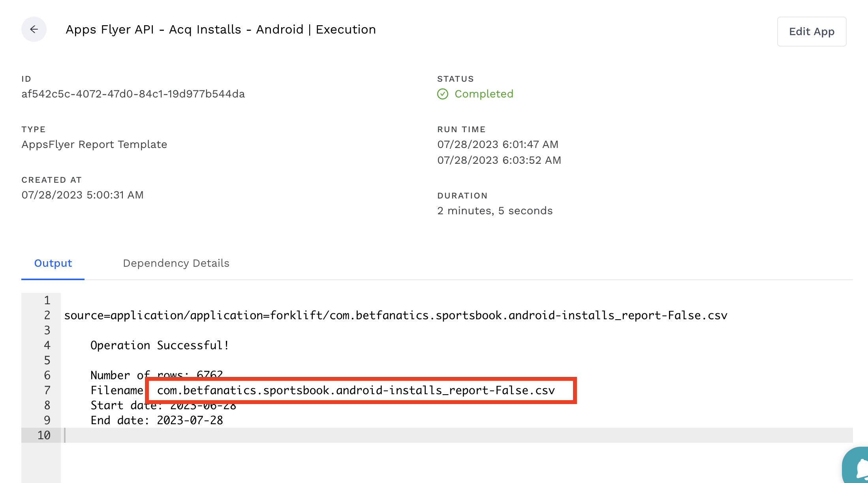
Task: Switch to the Output tab
Action: (x=53, y=263)
